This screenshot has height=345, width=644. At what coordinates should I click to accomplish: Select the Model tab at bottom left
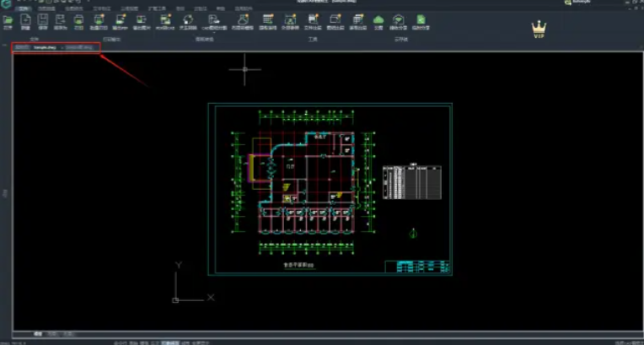38,335
